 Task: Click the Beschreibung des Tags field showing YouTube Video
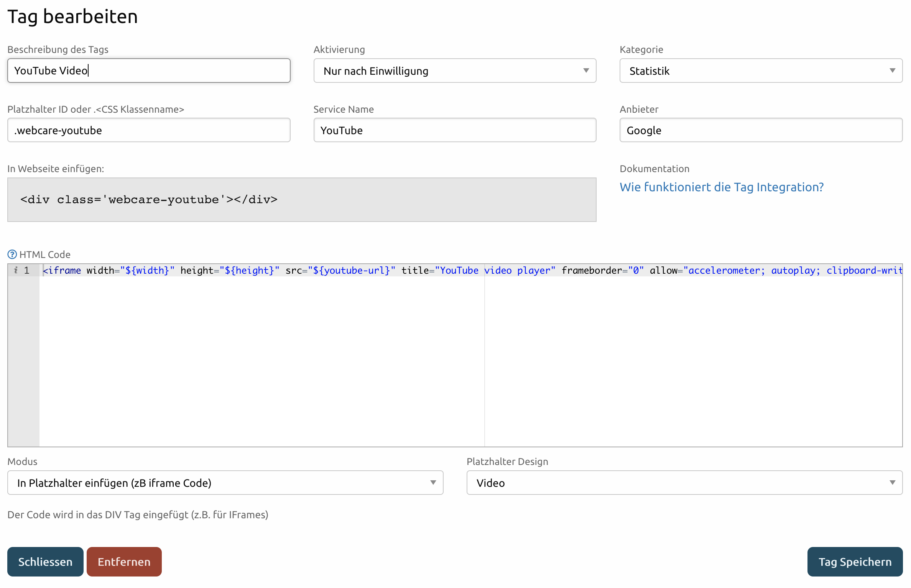[149, 71]
